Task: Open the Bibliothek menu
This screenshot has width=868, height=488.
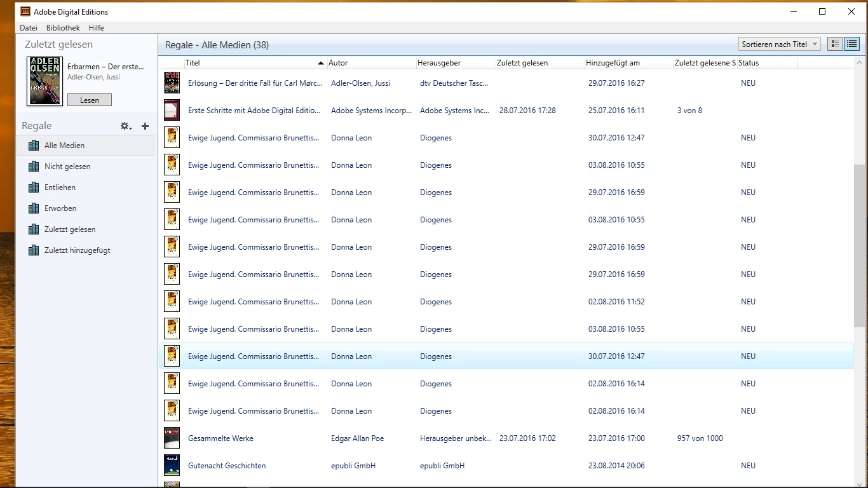Action: coord(63,28)
